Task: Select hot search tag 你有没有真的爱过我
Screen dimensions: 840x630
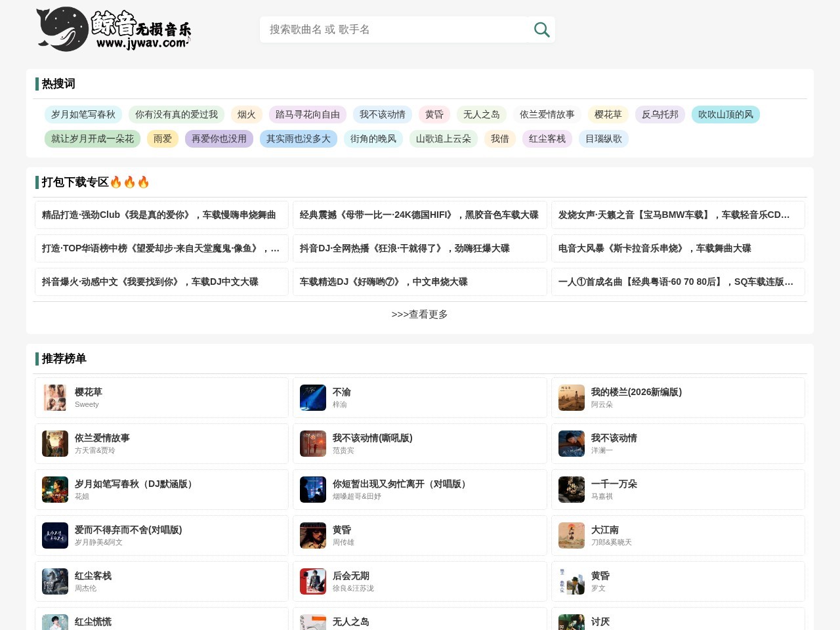Action: 177,114
